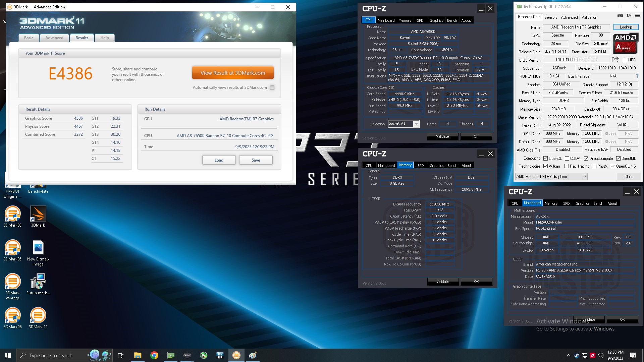
Task: Select the 3DMark03 desktop icon
Action: click(13, 217)
